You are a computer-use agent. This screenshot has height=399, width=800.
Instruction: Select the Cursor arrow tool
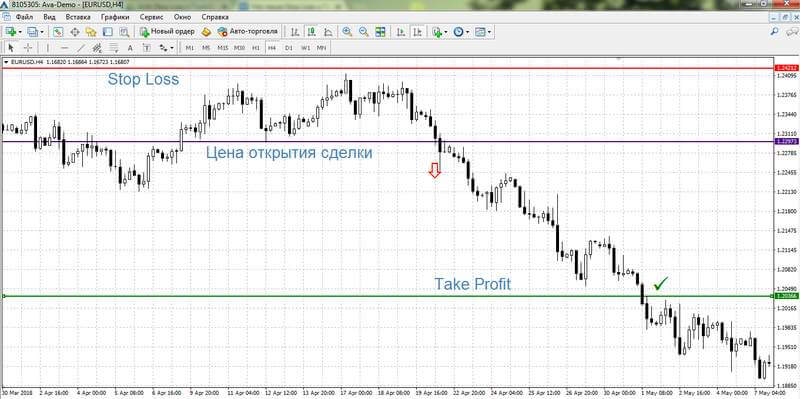click(x=11, y=48)
